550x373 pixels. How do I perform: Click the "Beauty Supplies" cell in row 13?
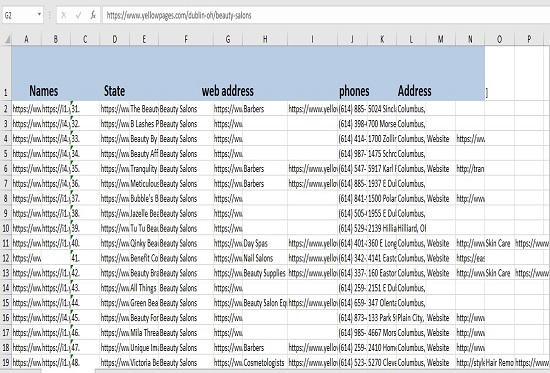pos(265,273)
